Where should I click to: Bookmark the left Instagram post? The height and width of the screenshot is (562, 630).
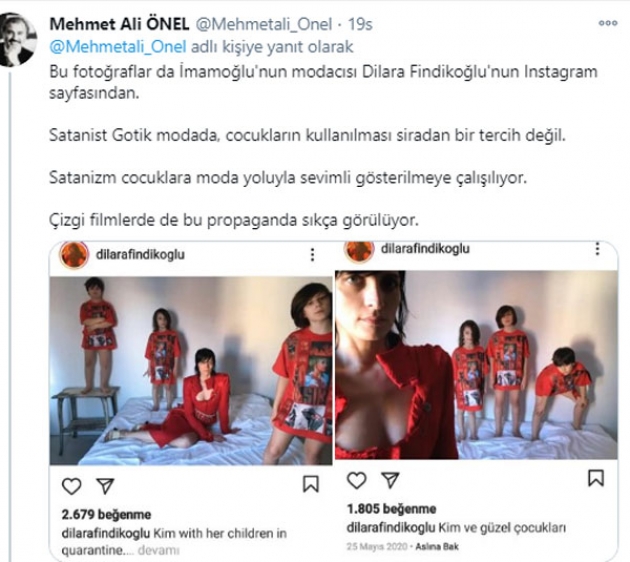pos(311,484)
